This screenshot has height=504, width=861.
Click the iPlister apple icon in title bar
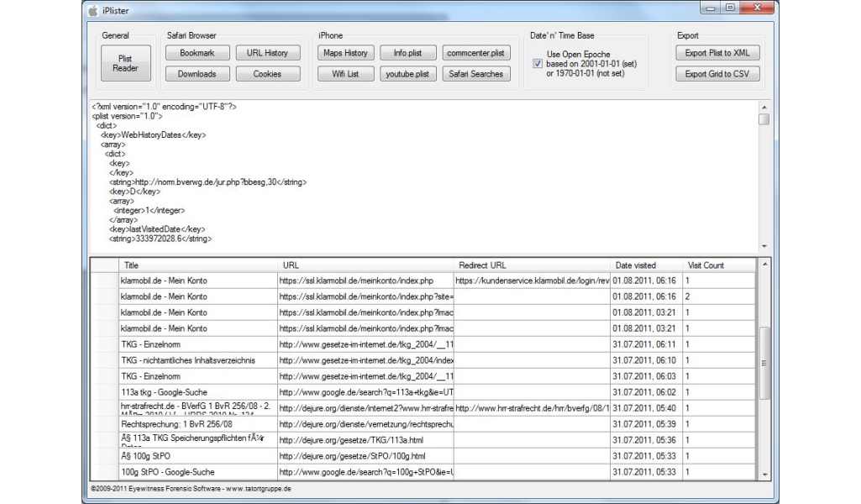click(92, 9)
